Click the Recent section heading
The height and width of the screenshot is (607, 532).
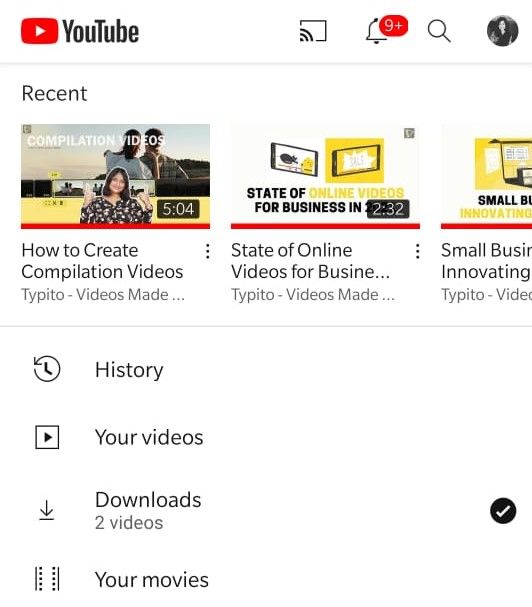[54, 93]
